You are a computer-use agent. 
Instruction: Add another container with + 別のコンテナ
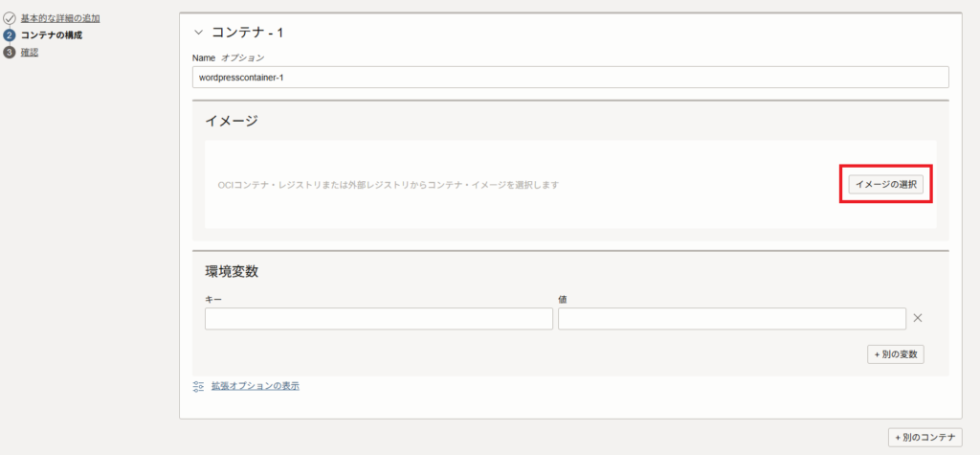click(924, 437)
